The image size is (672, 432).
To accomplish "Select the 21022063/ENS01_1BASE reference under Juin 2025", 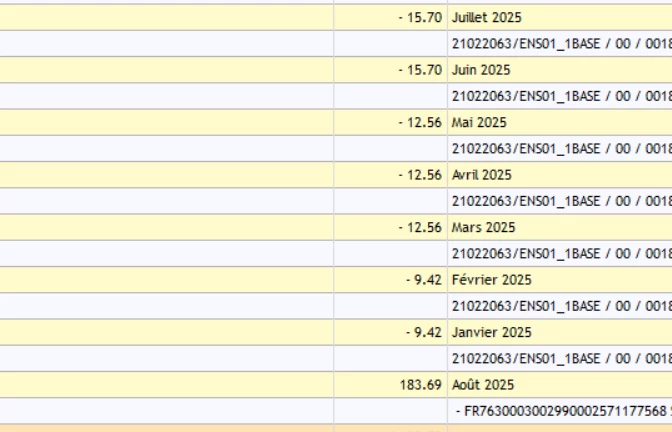I will point(562,96).
